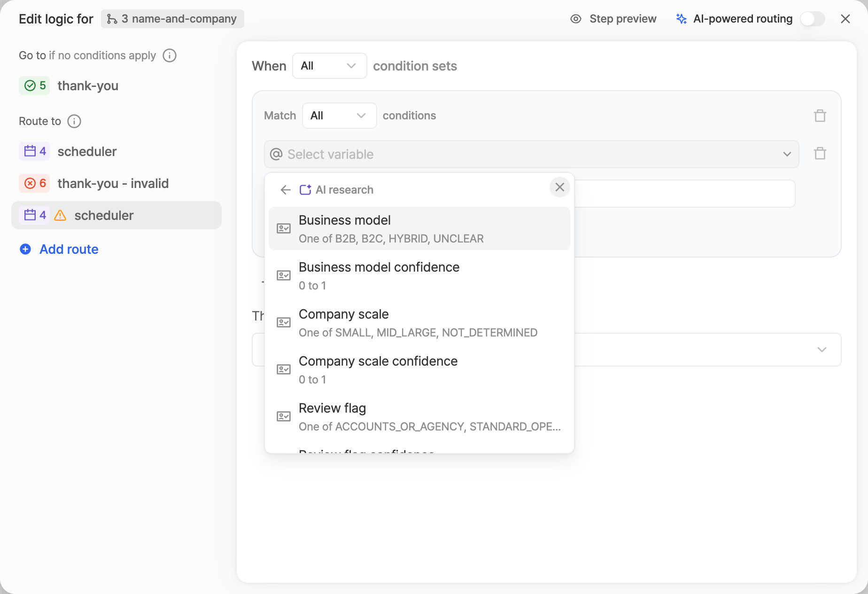Expand the destination step dropdown chevron
Viewport: 868px width, 594px height.
[821, 350]
